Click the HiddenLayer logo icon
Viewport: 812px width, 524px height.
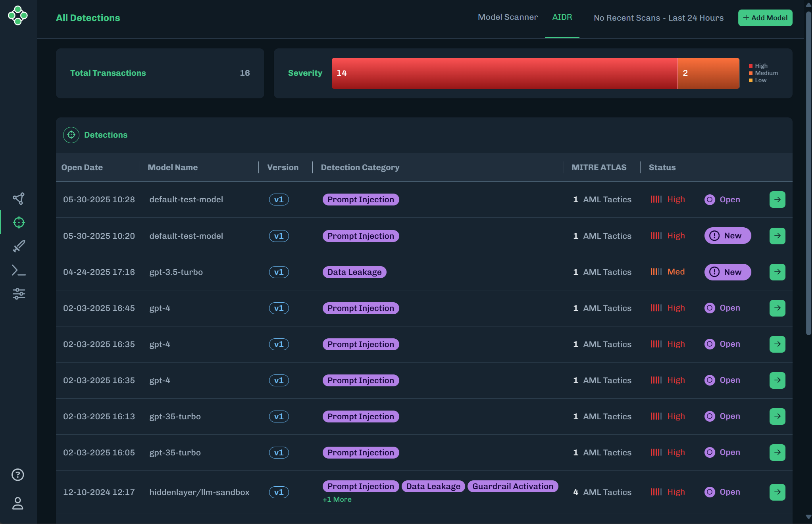[18, 15]
